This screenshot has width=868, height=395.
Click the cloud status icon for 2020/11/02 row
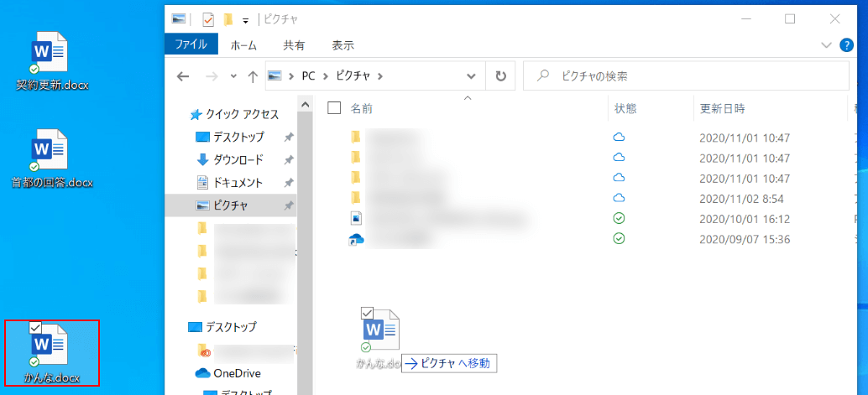(x=619, y=198)
